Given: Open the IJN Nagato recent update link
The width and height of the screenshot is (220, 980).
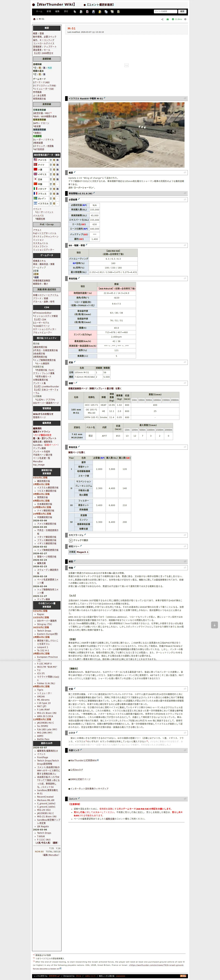Looking at the screenshot, I should (43, 826).
